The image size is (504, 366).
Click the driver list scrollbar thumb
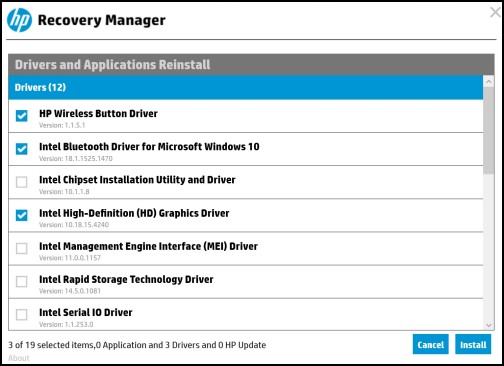pos(489,130)
